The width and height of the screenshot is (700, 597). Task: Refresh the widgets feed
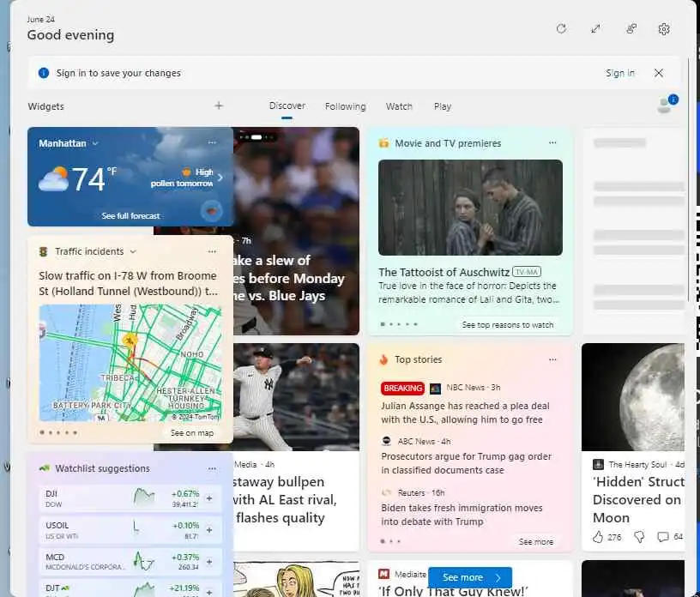click(561, 29)
